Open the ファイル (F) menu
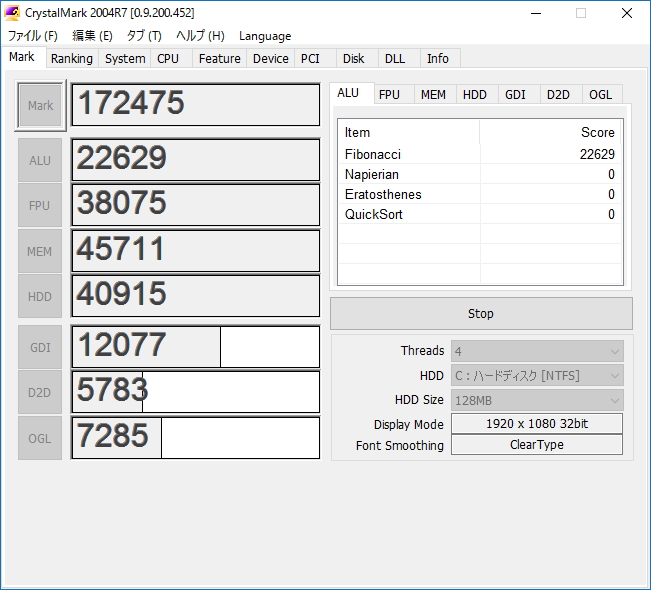The image size is (651, 590). pyautogui.click(x=33, y=36)
